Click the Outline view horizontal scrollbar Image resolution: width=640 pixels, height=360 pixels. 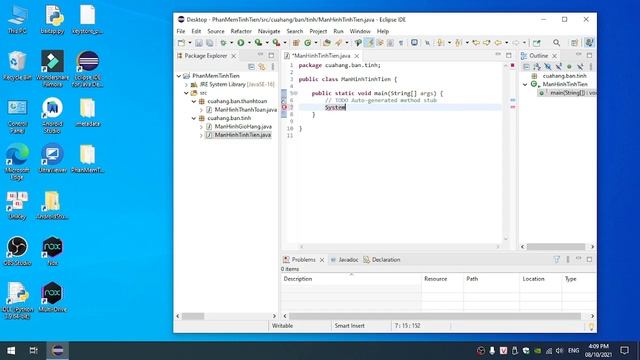click(556, 247)
